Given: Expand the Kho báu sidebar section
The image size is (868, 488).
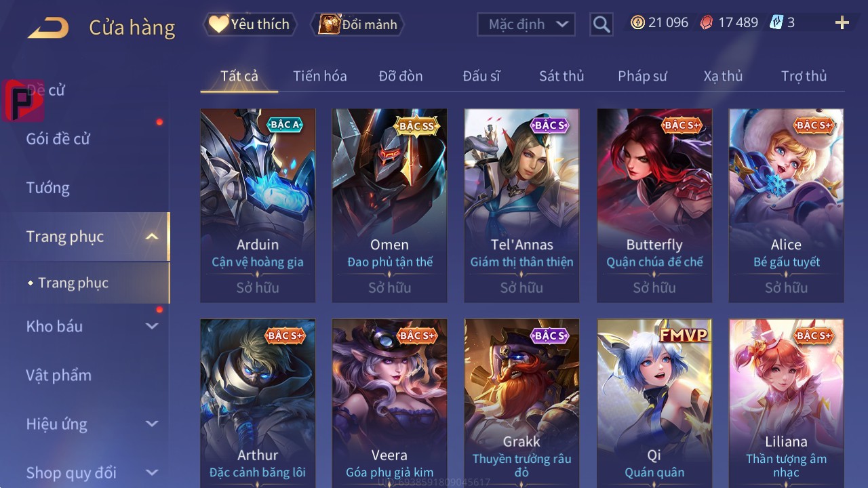Looking at the screenshot, I should 152,326.
